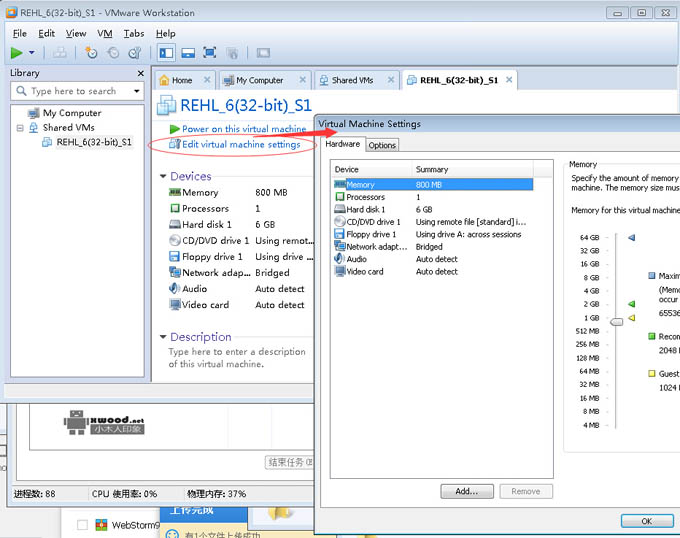The height and width of the screenshot is (538, 680).
Task: Click CD/DVD drive 1 in VM summary
Action: (x=240, y=241)
